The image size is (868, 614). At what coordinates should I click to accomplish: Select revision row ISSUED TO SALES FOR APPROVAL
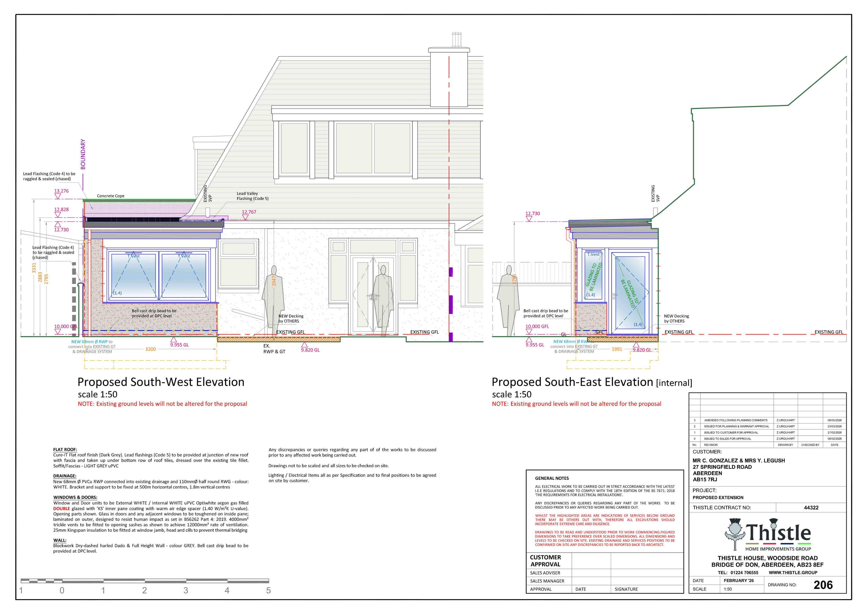pos(767,439)
